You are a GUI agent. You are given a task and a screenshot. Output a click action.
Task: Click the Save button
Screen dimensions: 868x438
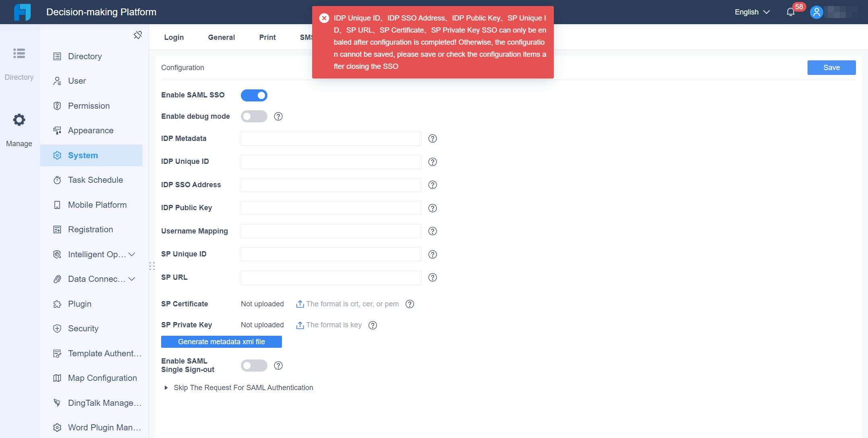831,67
